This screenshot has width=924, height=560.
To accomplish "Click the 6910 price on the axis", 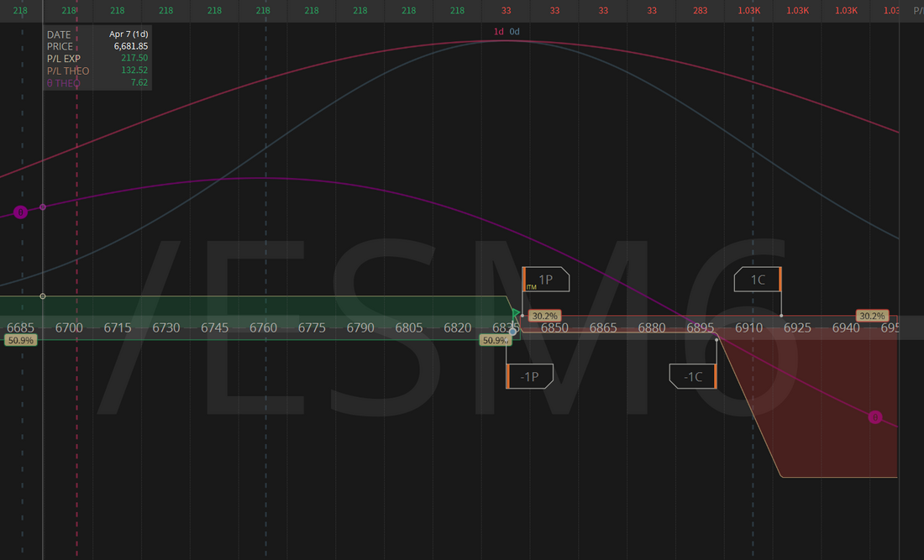I will (748, 327).
